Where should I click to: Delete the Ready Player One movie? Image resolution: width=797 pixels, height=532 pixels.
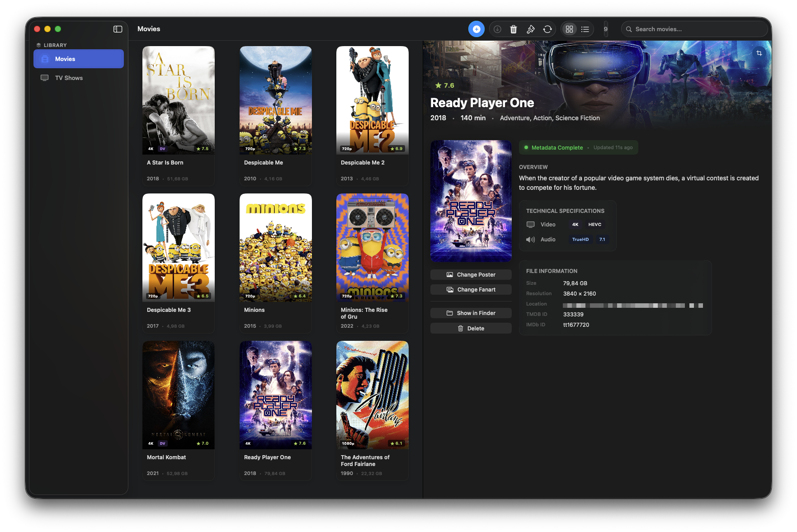pos(471,328)
